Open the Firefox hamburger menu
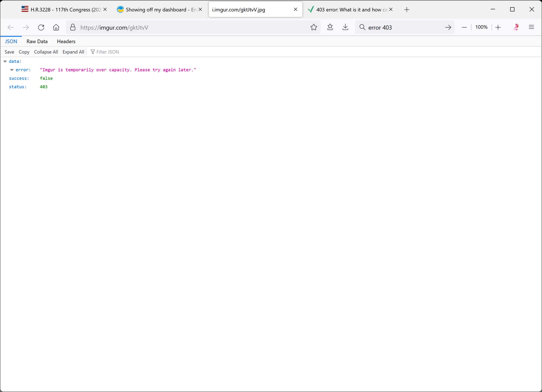 [x=531, y=27]
